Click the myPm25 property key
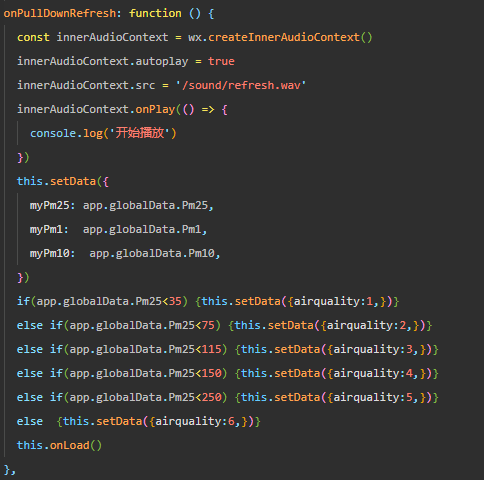This screenshot has width=484, height=480. 49,205
